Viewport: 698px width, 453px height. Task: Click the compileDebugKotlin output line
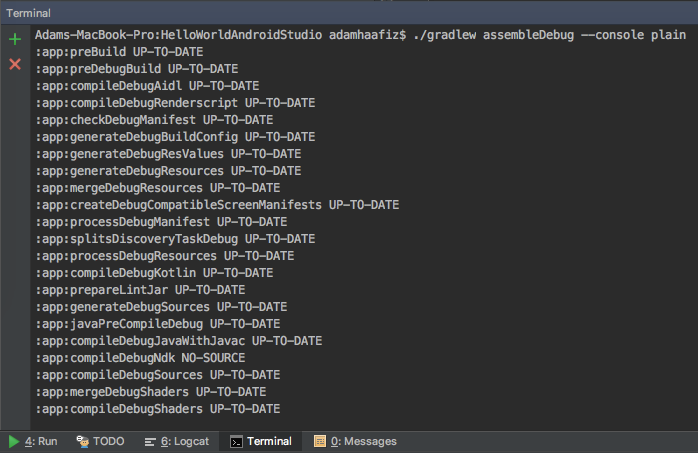pos(154,273)
